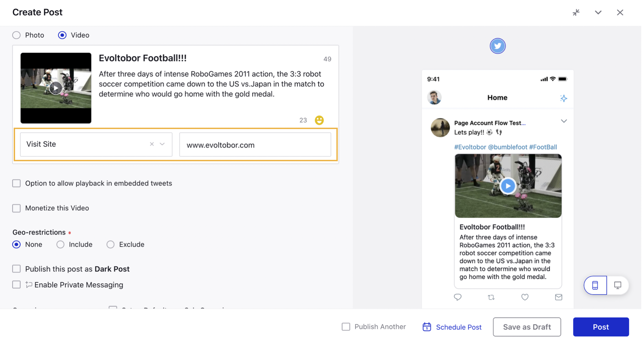Switch preview to desktop view
Screen dimensions: 644x343
[x=618, y=285]
